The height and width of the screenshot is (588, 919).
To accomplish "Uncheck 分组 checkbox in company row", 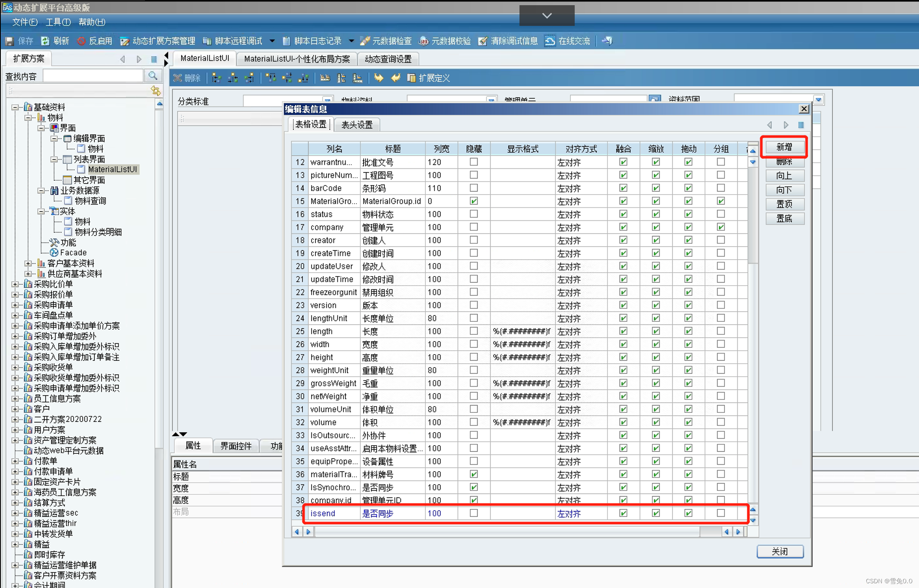I will click(721, 227).
